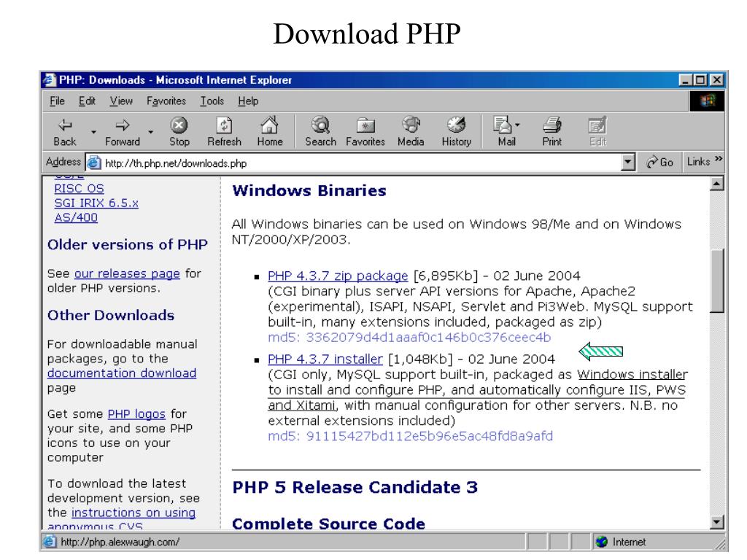Click the Older versions of PHP heading
Image resolution: width=747 pixels, height=560 pixels.
click(127, 244)
